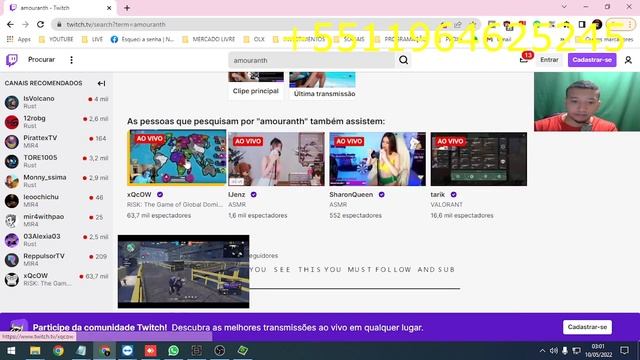Open the three-dot more menu beside Procurar

click(x=71, y=60)
